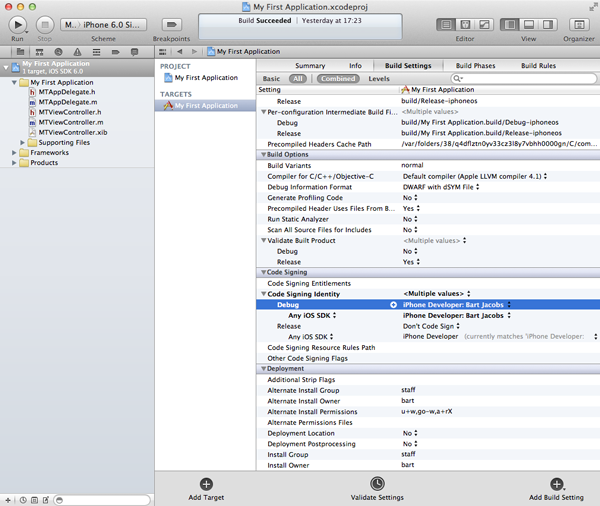This screenshot has height=506, width=600.
Task: Show the Debug navigator
Action: coord(96,52)
